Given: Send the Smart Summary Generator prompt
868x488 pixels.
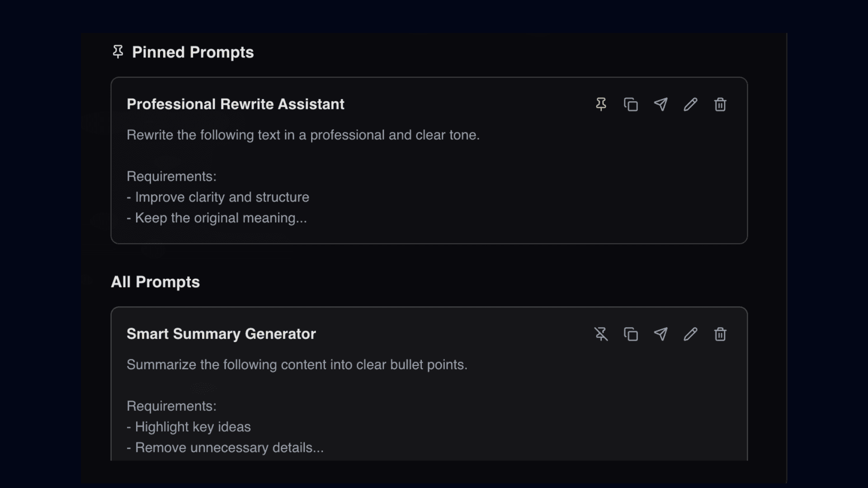Looking at the screenshot, I should pyautogui.click(x=660, y=334).
